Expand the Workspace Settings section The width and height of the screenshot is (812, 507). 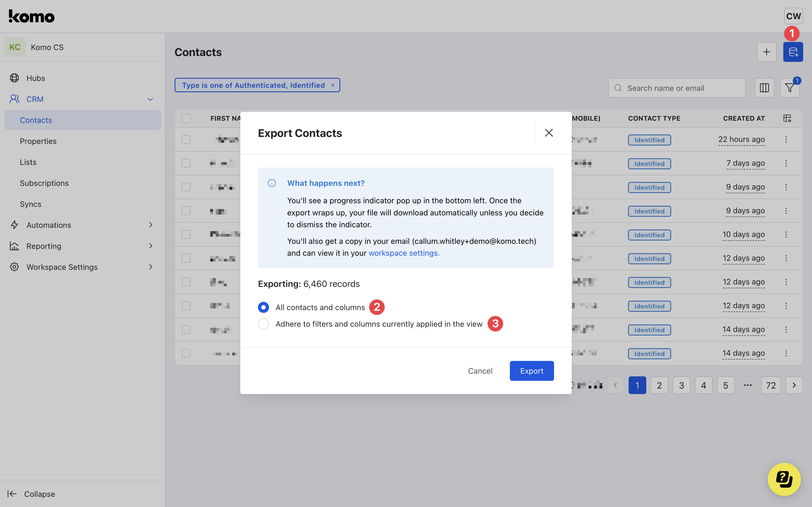pyautogui.click(x=150, y=267)
